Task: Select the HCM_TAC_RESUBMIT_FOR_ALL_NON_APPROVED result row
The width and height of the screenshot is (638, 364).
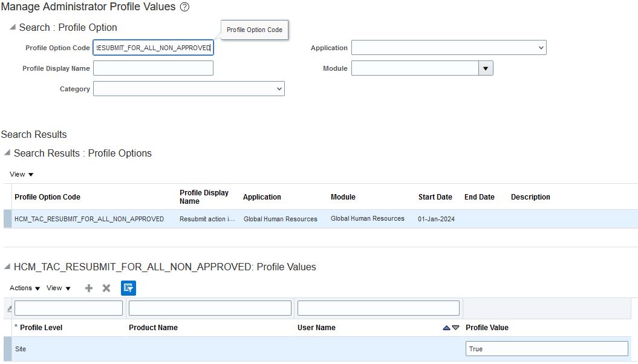Action: point(89,219)
